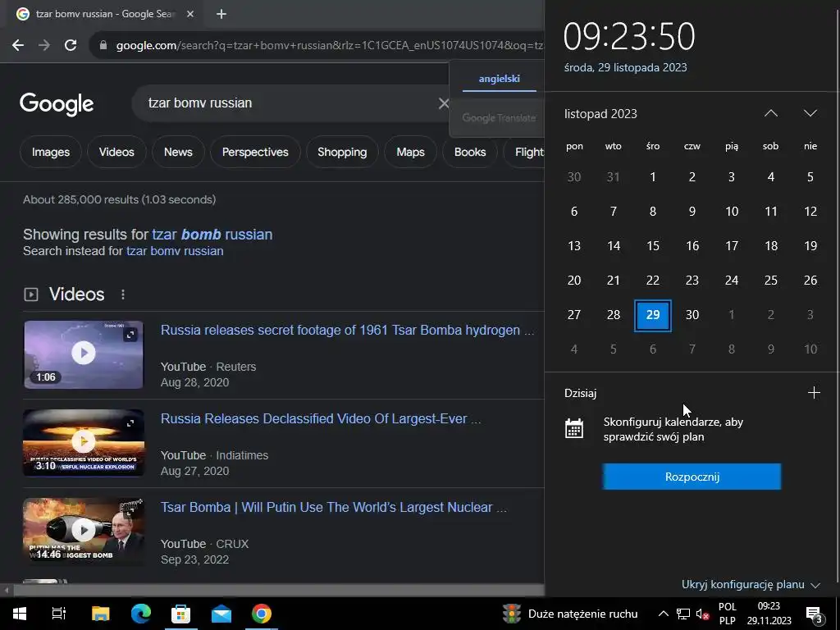Viewport: 840px width, 630px height.
Task: Go to previous month in calendar
Action: pos(770,113)
